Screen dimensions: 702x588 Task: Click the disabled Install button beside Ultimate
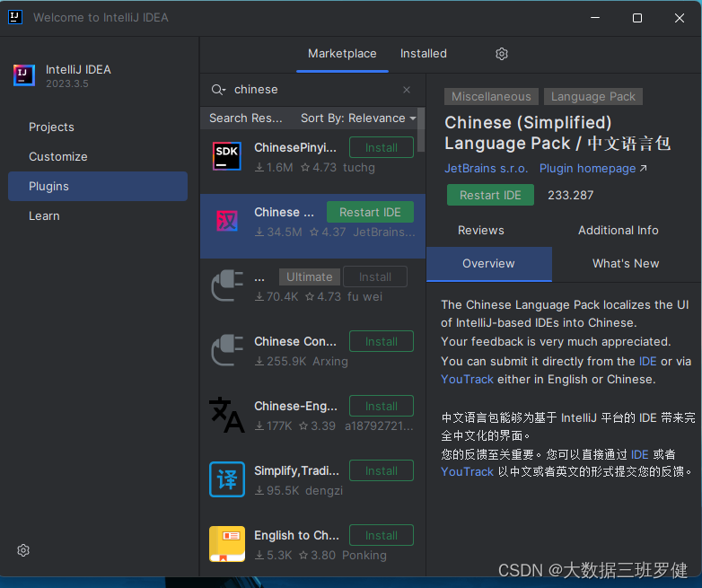coord(375,276)
